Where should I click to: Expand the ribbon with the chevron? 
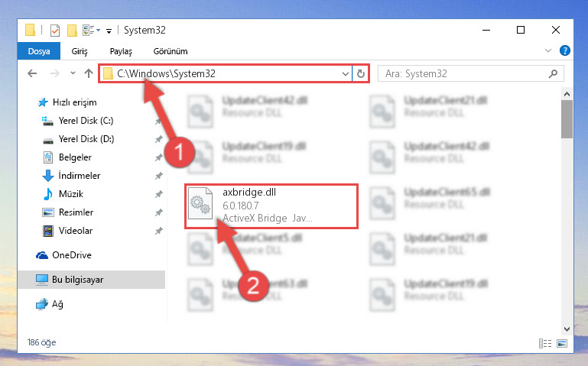click(548, 50)
